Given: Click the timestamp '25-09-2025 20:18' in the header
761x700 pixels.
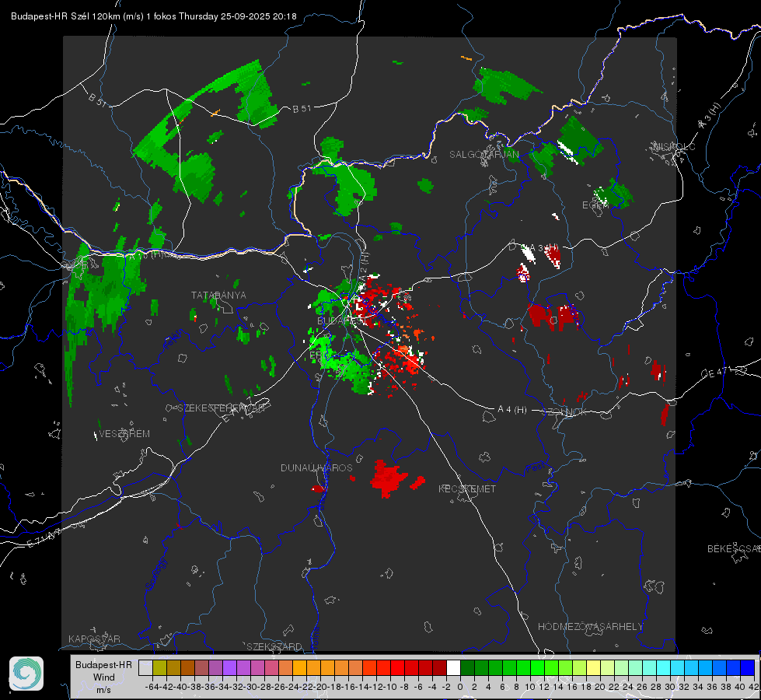Looking at the screenshot, I should click(258, 16).
